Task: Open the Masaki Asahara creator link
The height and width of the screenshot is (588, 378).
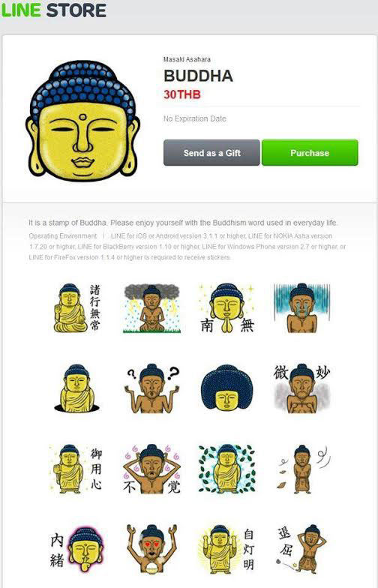Action: tap(187, 59)
